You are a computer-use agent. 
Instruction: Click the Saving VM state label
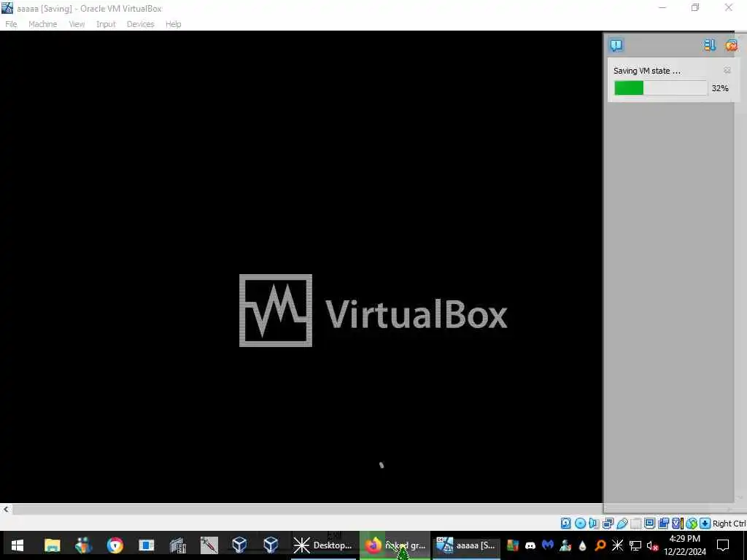click(646, 71)
